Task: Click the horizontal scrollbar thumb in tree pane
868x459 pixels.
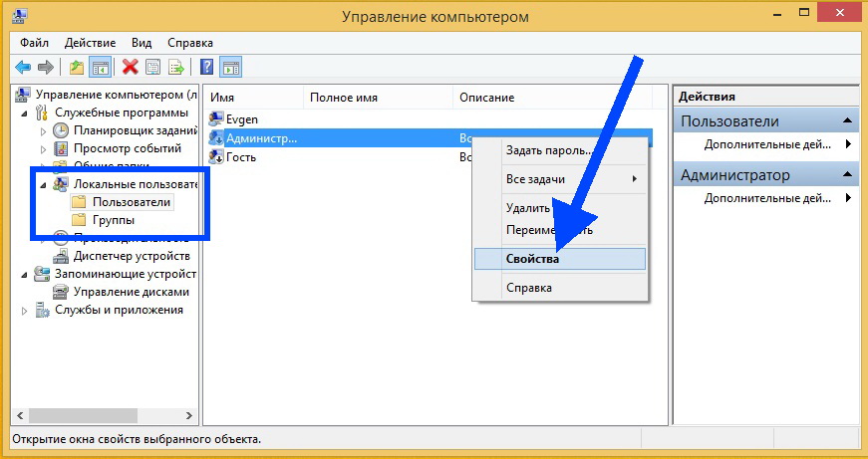Action: [83, 415]
